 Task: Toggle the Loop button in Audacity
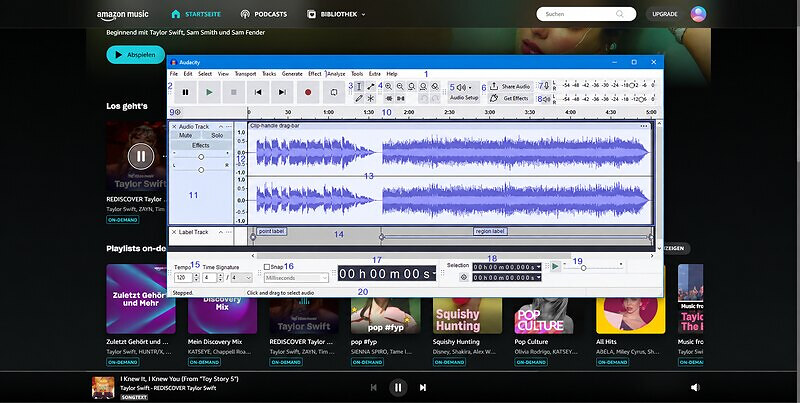(x=334, y=92)
